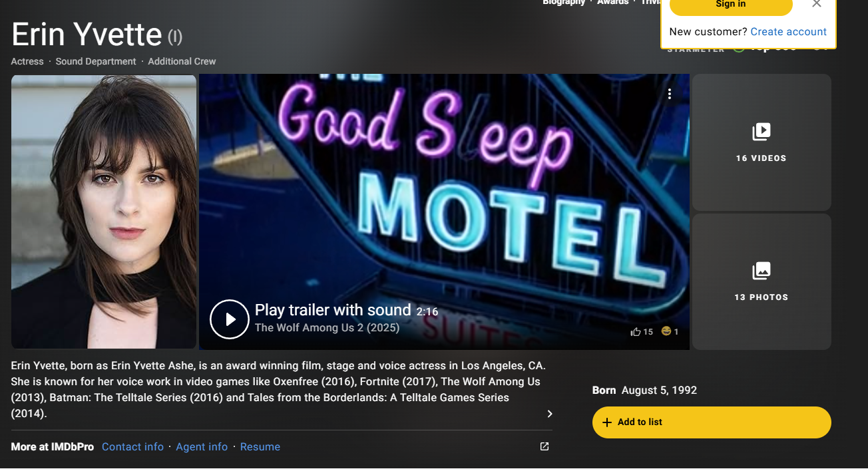Open the Agent info link

coord(202,447)
